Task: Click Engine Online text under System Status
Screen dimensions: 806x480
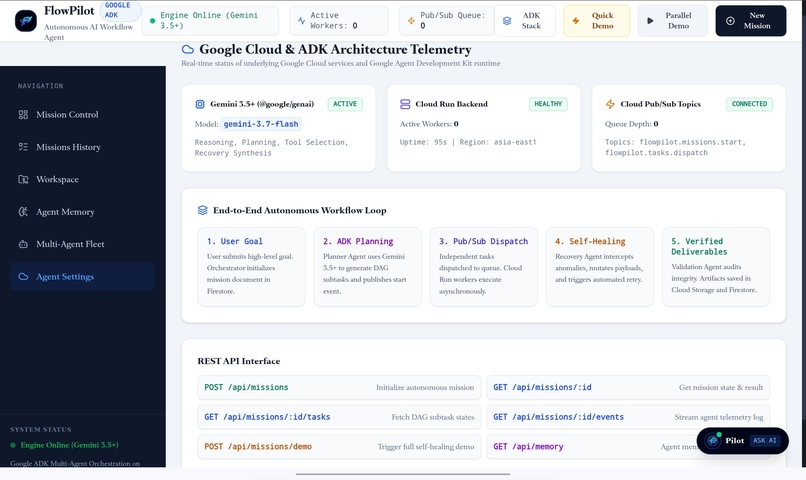Action: pos(69,445)
